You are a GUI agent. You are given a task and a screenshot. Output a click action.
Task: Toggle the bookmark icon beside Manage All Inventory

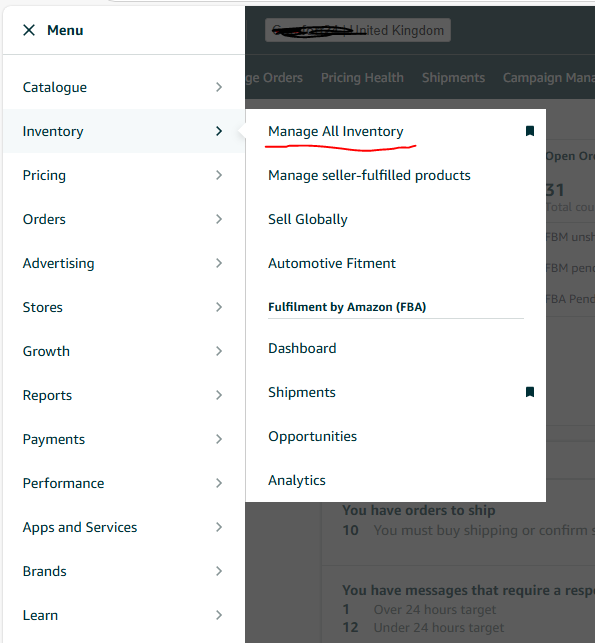[530, 131]
